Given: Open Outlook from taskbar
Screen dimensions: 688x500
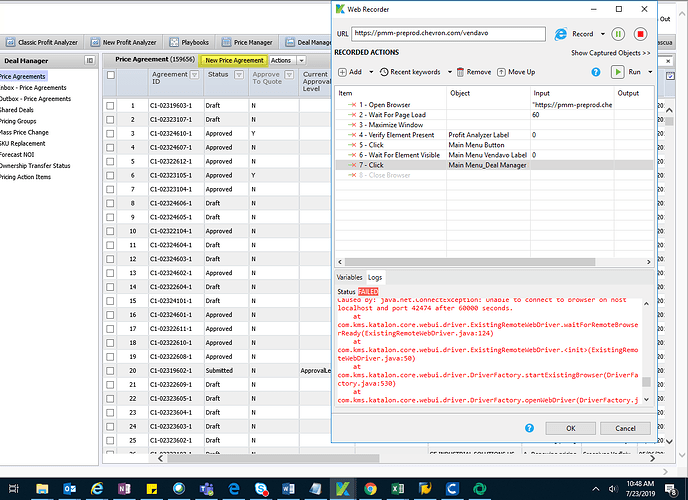Looking at the screenshot, I should coord(70,488).
